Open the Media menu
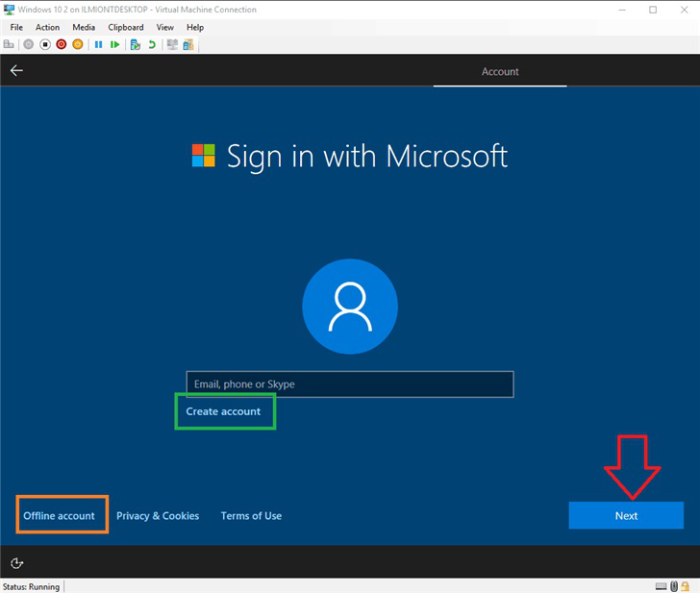This screenshot has height=593, width=700. (x=84, y=27)
